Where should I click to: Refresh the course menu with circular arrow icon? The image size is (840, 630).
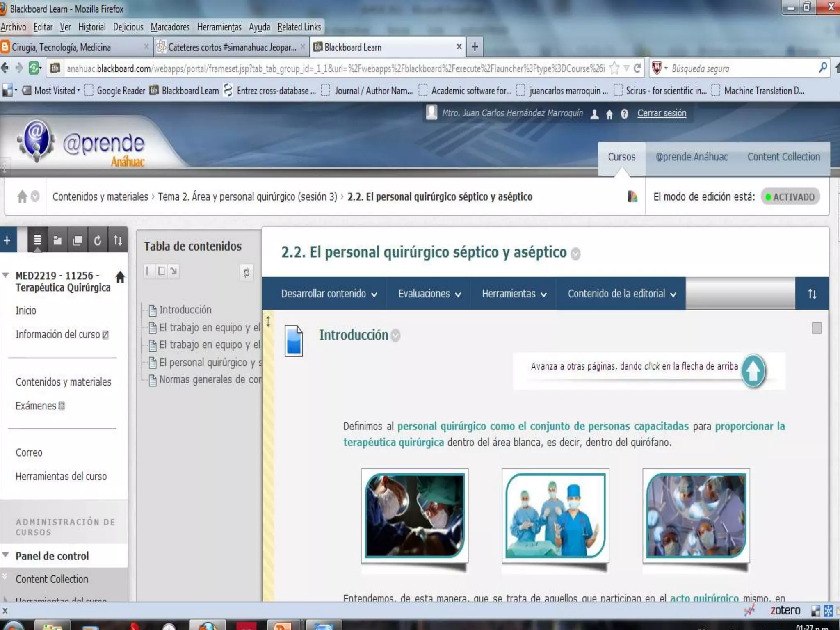click(x=98, y=240)
